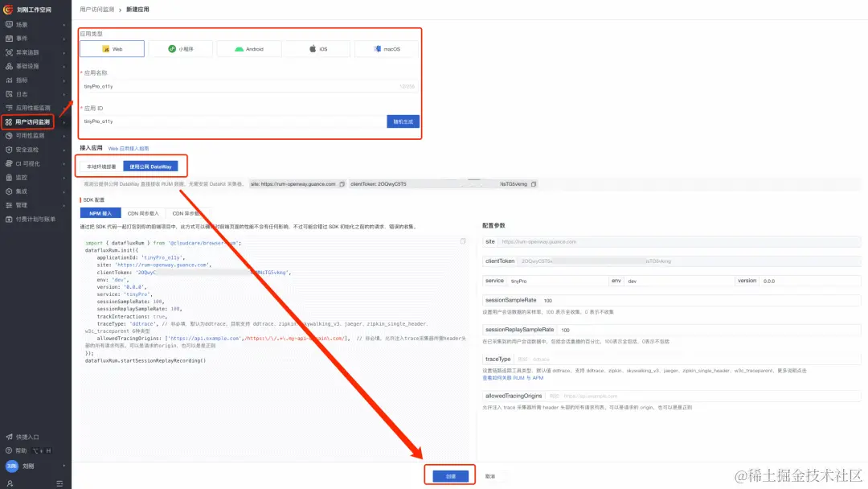Click the 应用名称 input field
868x489 pixels.
tap(249, 86)
